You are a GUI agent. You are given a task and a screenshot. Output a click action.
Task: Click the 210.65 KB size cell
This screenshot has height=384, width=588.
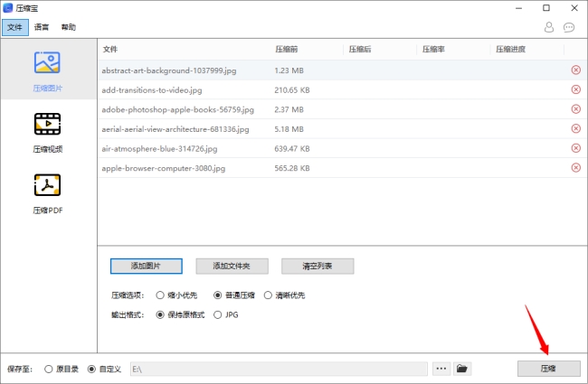point(292,90)
